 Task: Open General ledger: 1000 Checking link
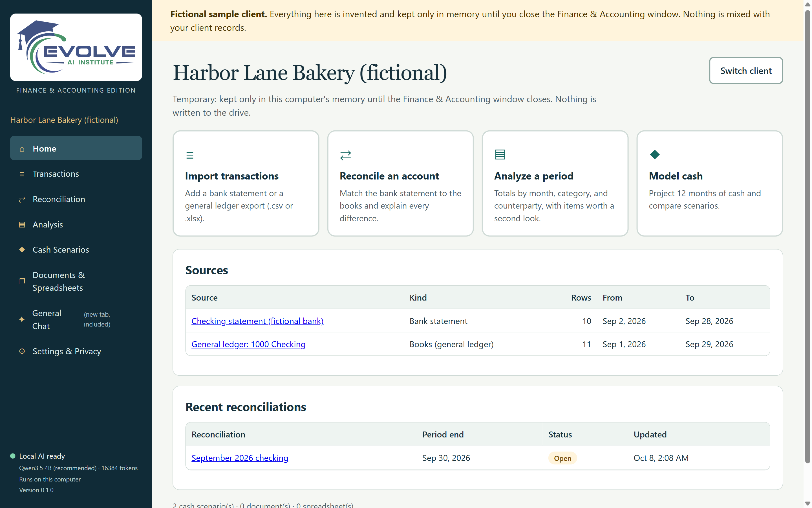(x=248, y=344)
